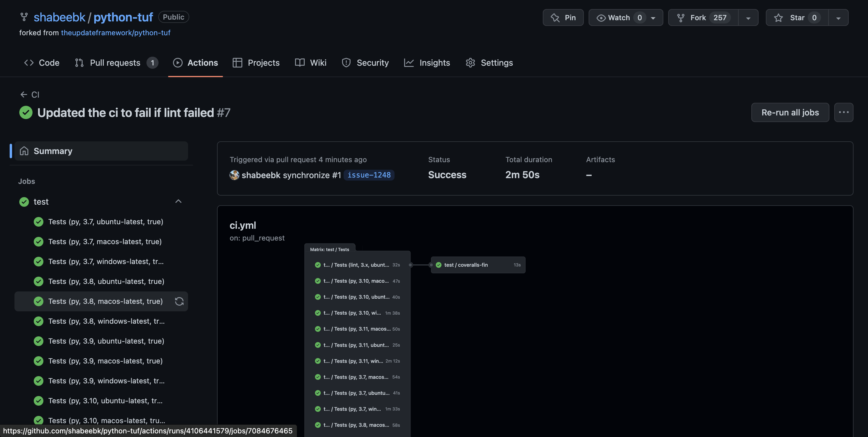Open the three-dots workflow options menu

[843, 112]
